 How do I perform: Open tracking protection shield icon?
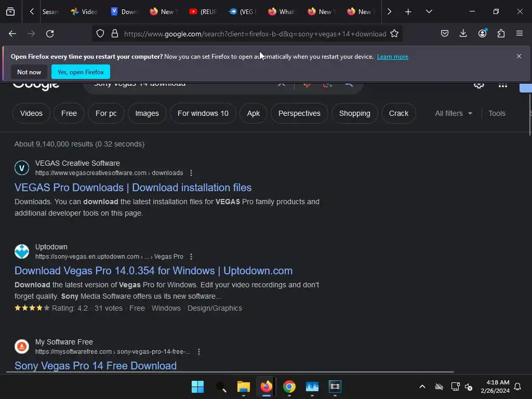100,34
